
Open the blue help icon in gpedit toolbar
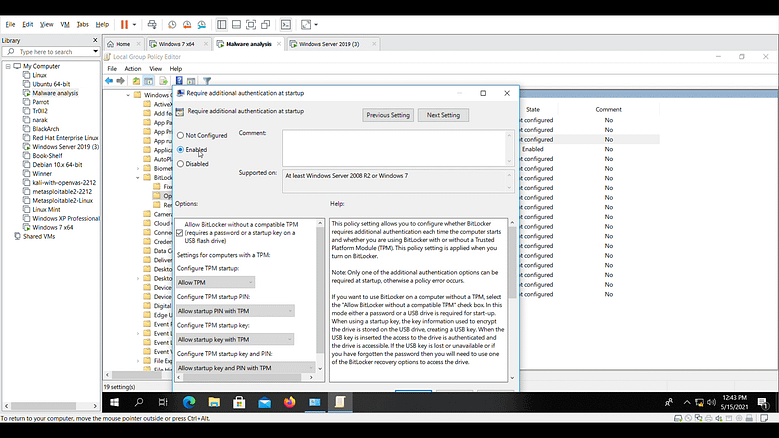179,80
